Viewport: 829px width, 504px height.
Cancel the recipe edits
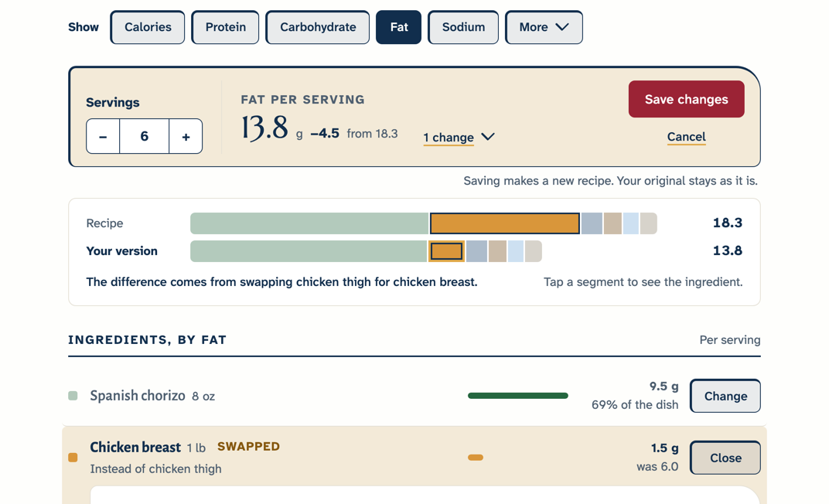pyautogui.click(x=686, y=137)
